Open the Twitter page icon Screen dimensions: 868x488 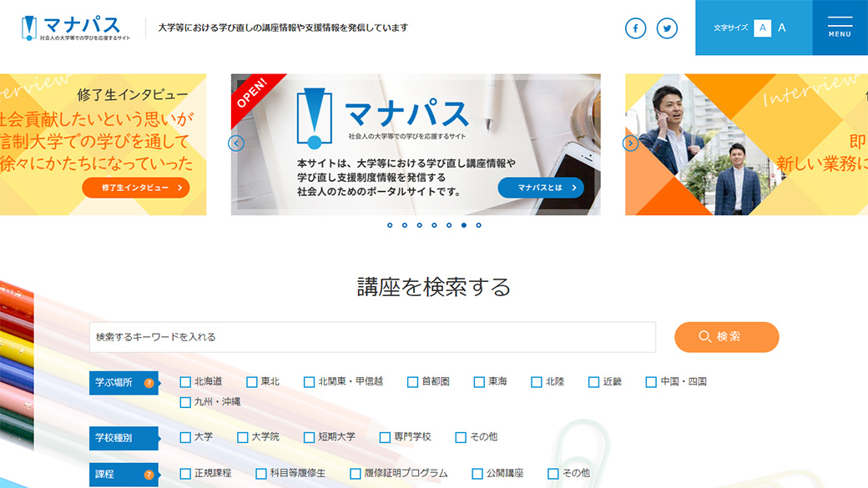[667, 28]
